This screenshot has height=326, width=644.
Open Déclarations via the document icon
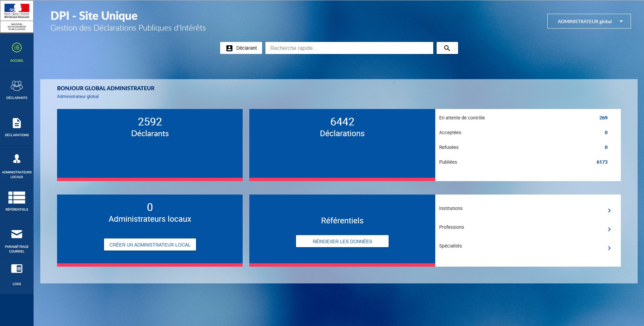(17, 123)
